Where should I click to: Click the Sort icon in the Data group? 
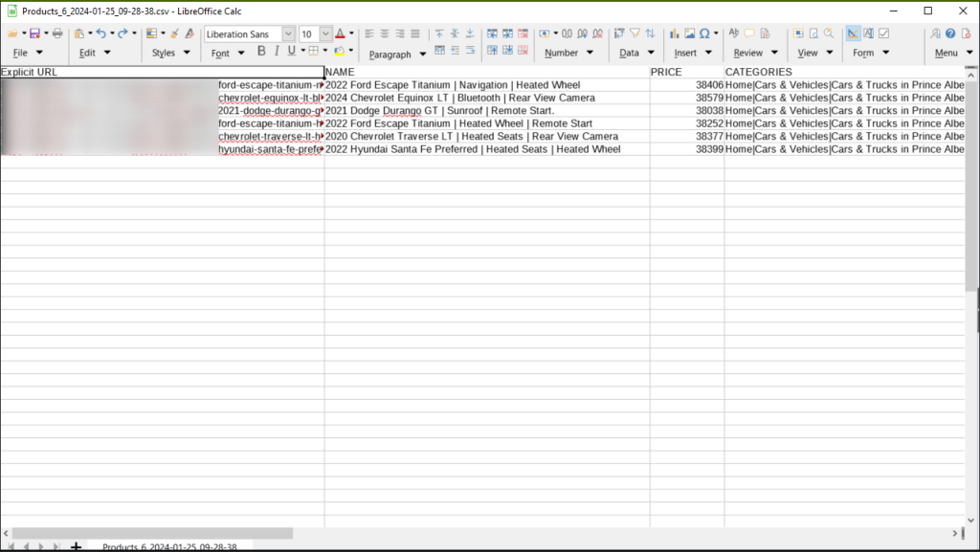[649, 33]
